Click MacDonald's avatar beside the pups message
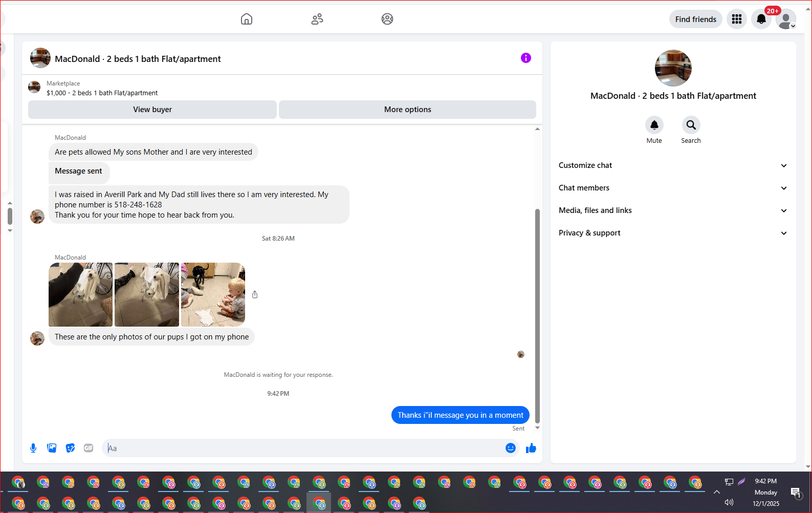This screenshot has width=812, height=513. point(37,338)
